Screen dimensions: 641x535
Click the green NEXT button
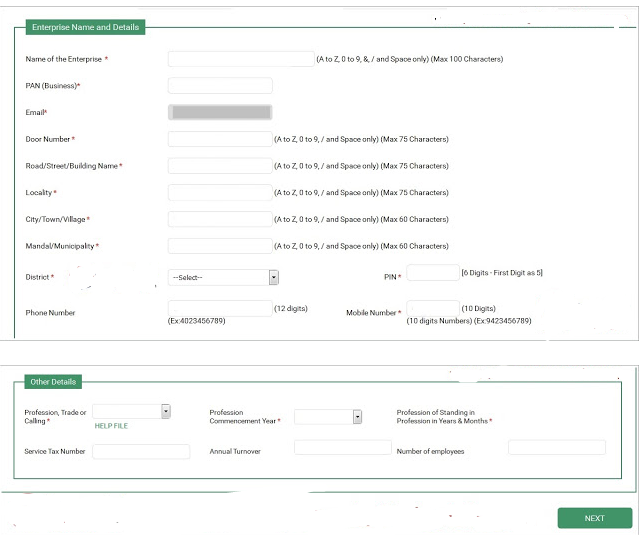(595, 518)
